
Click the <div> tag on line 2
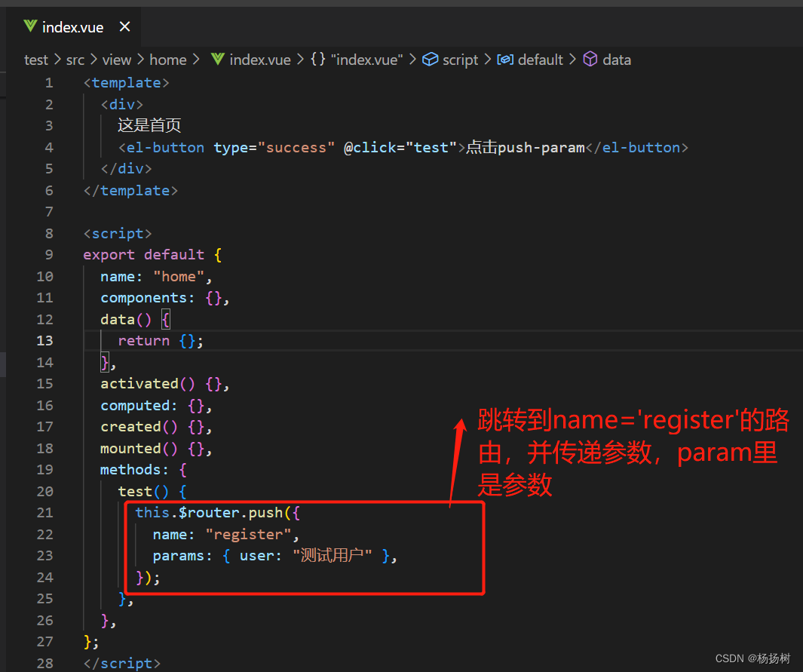click(x=122, y=105)
